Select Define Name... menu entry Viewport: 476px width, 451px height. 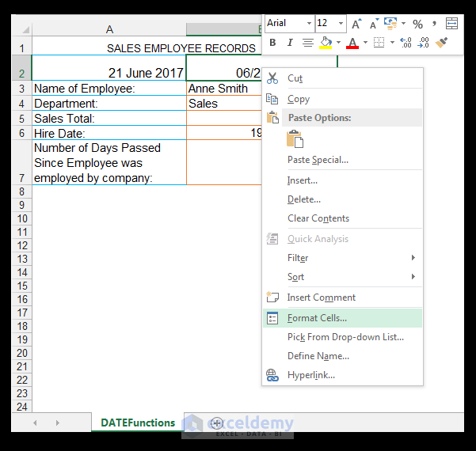[342, 356]
